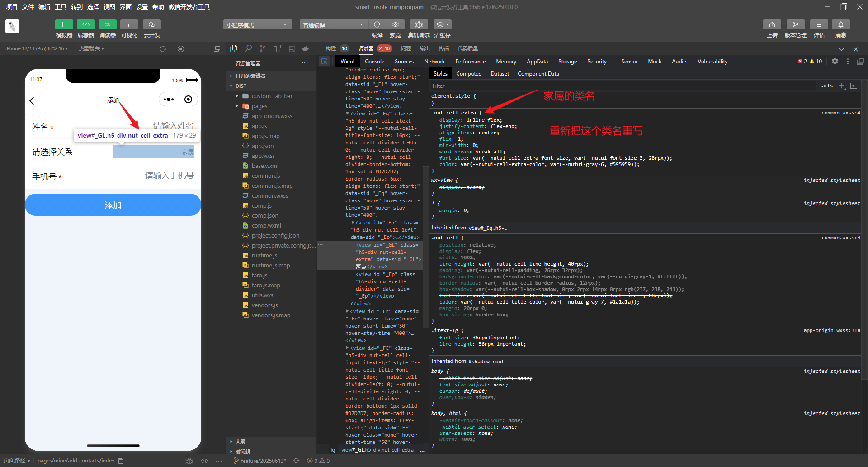Click the 真机调试 real device debug icon
Screen dimensions: 868x467
point(419,24)
